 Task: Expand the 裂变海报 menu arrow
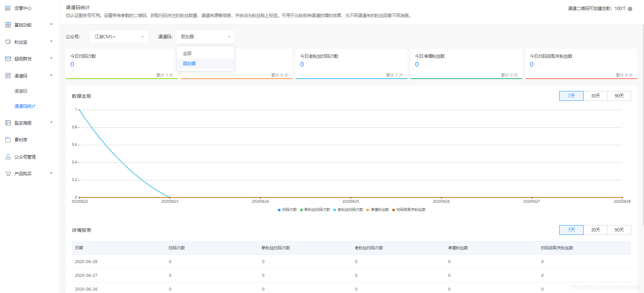pos(51,122)
